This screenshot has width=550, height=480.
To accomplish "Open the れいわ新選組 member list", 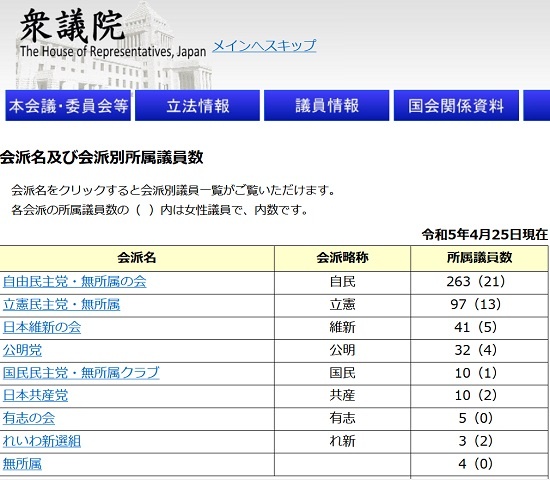I will click(x=42, y=441).
